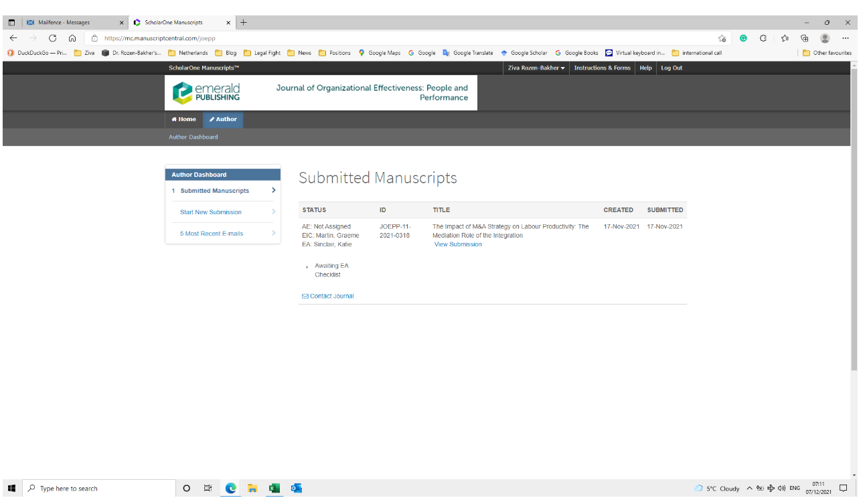
Task: Click the Contact Journal link
Action: pos(328,296)
